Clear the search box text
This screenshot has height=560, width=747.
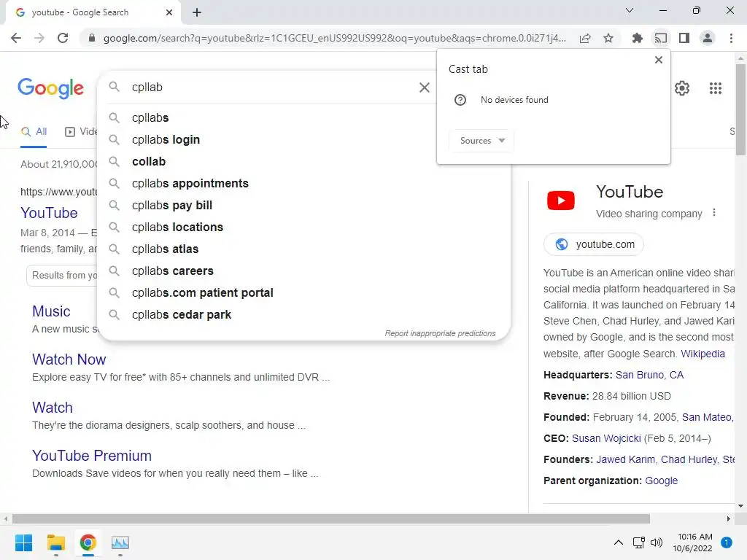click(x=424, y=87)
